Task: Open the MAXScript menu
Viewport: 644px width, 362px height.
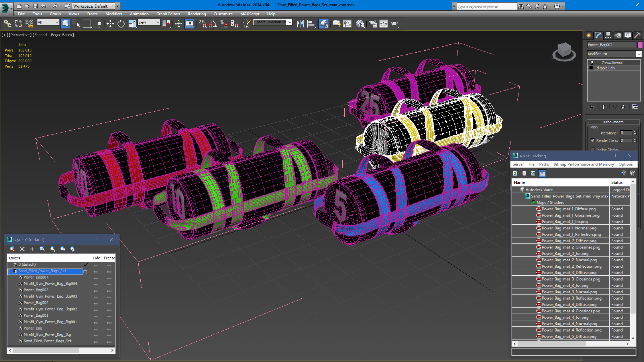Action: (250, 14)
